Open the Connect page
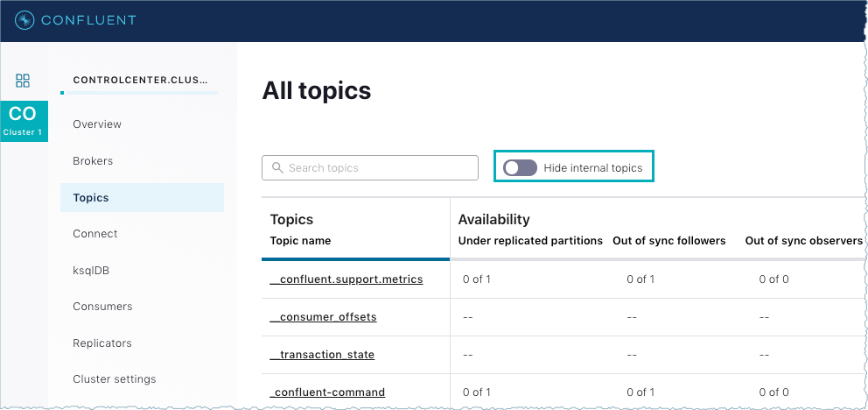 coord(95,234)
